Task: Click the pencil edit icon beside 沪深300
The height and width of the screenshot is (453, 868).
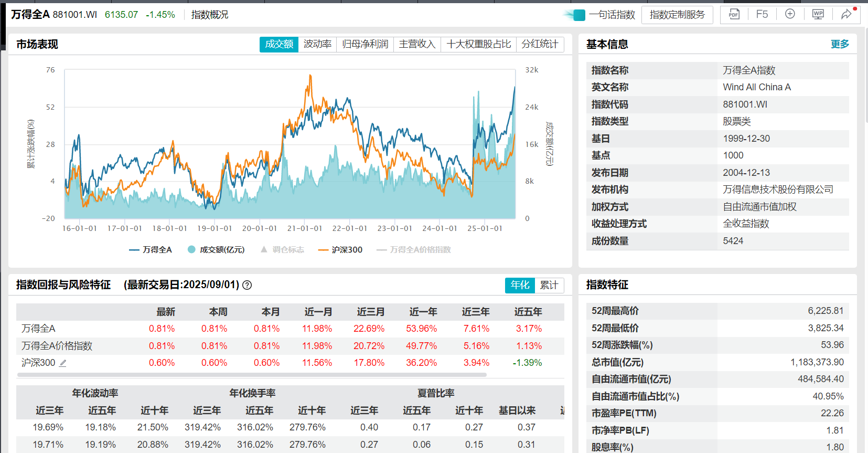Action: click(63, 363)
